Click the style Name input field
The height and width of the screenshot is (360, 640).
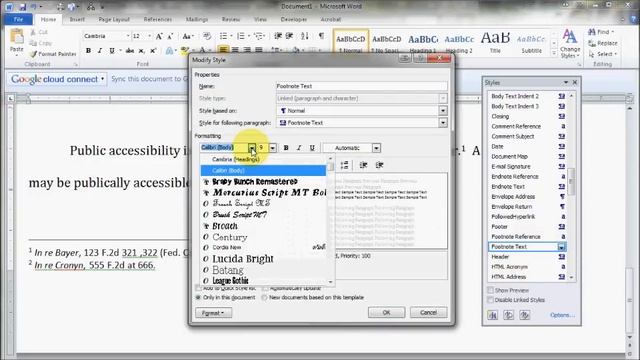pyautogui.click(x=361, y=86)
